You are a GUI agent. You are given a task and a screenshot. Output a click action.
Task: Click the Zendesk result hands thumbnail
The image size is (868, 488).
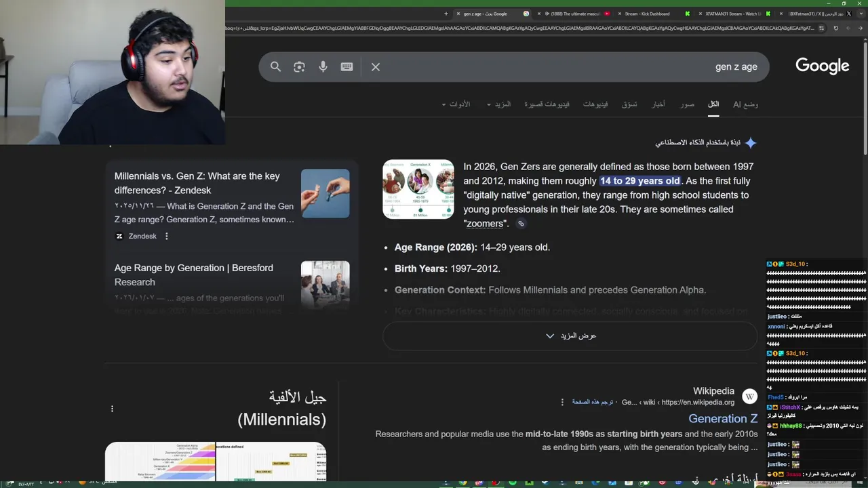[x=325, y=193]
